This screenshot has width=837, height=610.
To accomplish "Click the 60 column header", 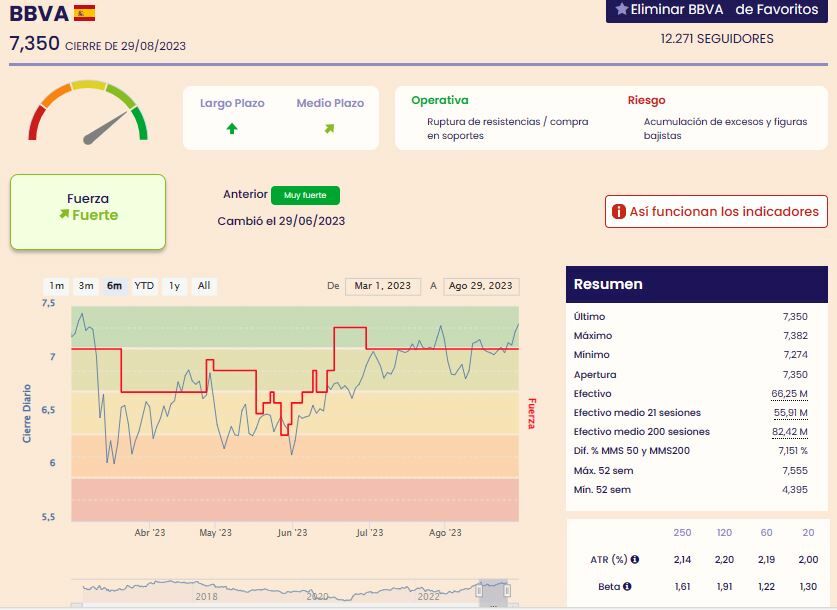I will coord(767,533).
